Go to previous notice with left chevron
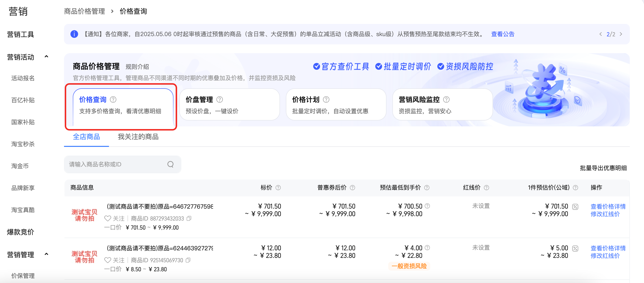The image size is (644, 283). pyautogui.click(x=601, y=34)
